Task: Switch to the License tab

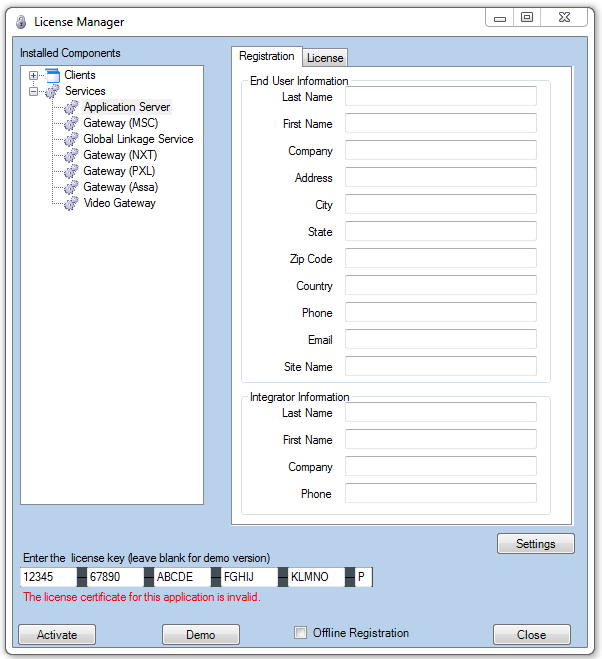Action: click(325, 58)
